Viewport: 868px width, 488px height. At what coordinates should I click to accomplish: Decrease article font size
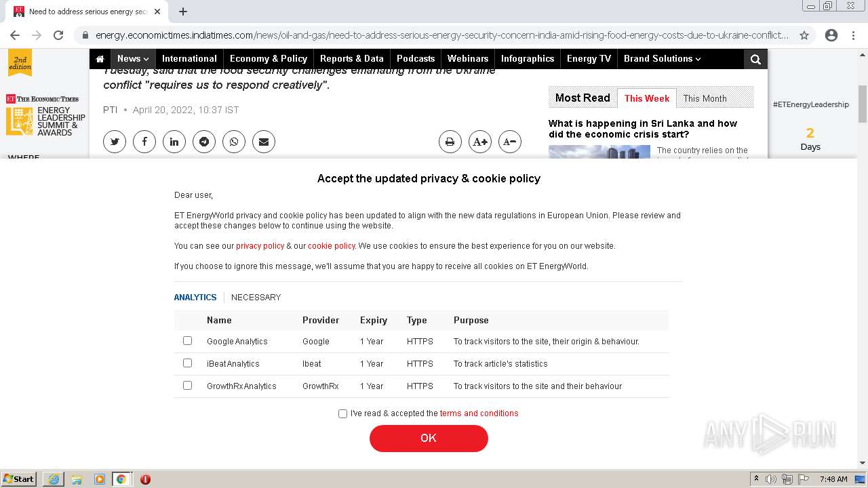point(510,142)
